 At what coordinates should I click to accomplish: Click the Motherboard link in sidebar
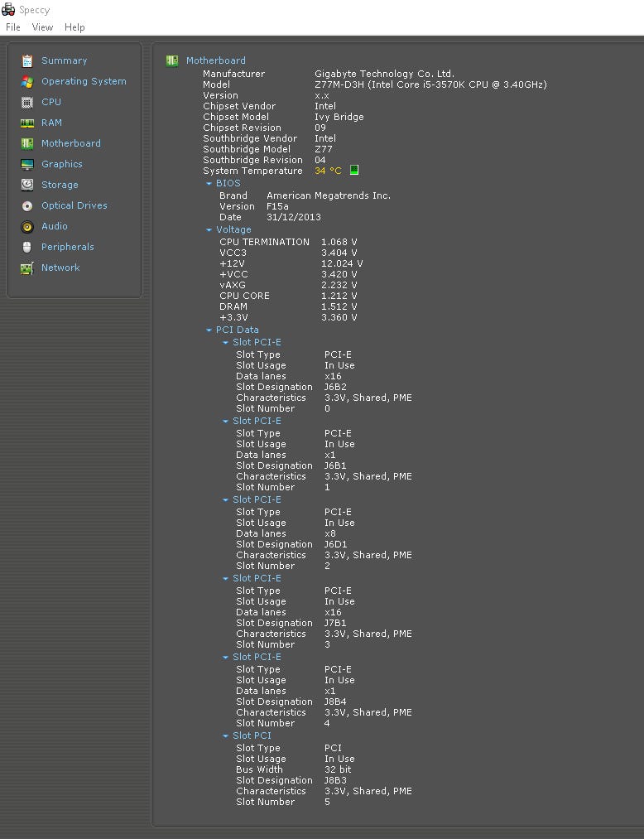pos(71,143)
